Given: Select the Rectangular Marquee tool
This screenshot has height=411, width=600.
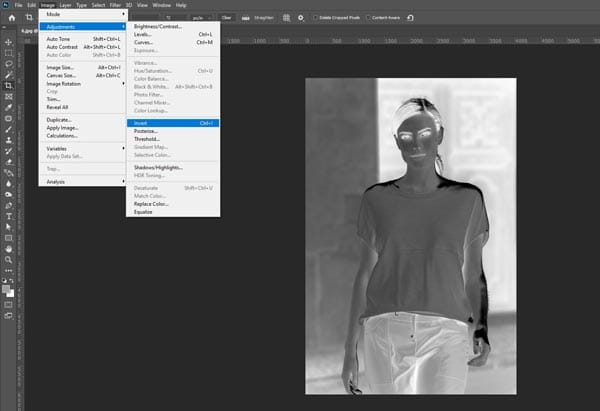Looking at the screenshot, I should [8, 53].
